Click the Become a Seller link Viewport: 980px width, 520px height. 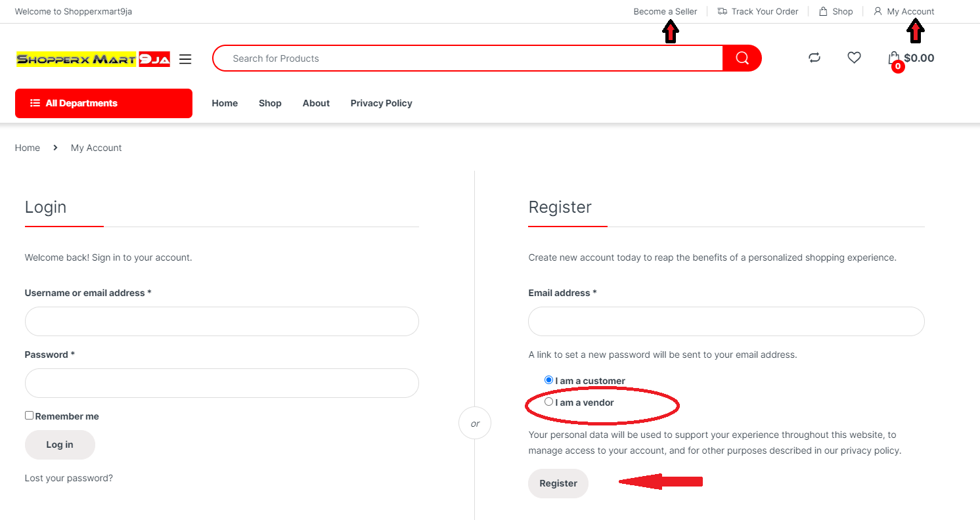click(665, 11)
